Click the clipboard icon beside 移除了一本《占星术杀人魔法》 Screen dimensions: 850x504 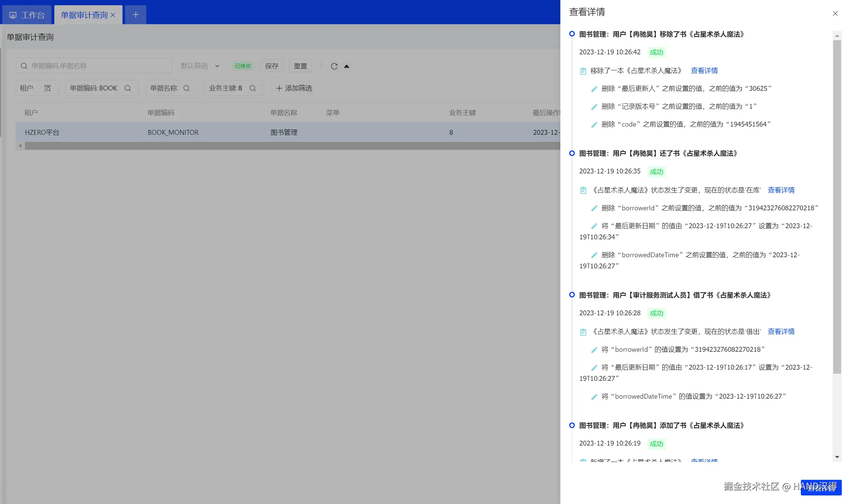tap(583, 71)
